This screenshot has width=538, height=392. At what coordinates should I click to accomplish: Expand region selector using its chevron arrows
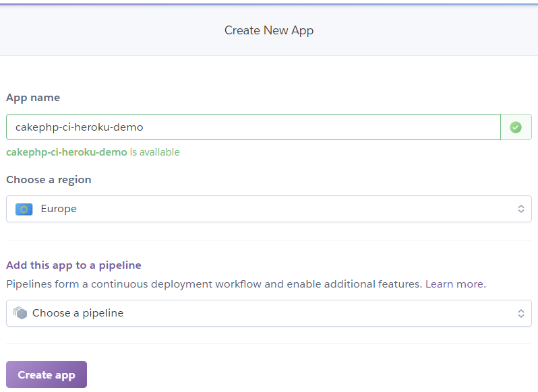pos(521,209)
